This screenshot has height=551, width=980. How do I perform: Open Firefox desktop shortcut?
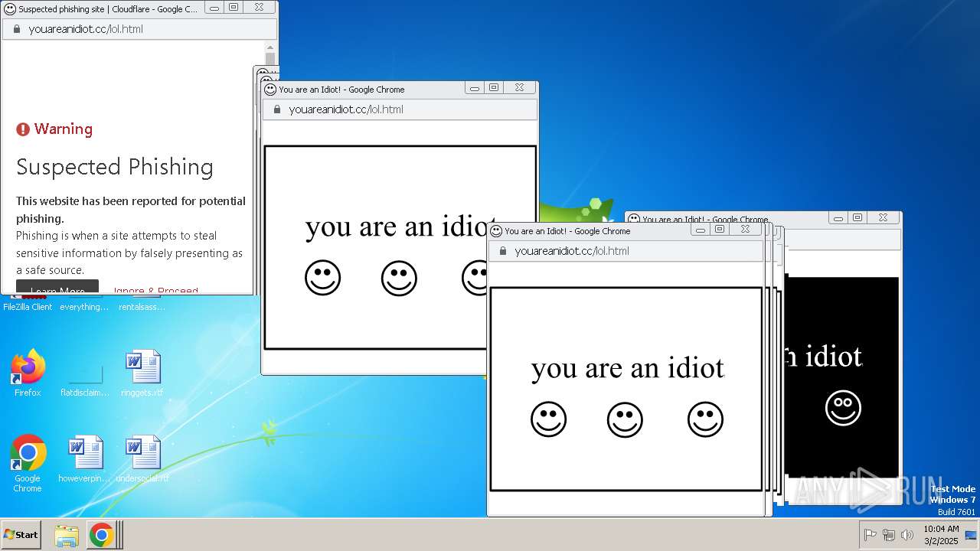pos(28,373)
